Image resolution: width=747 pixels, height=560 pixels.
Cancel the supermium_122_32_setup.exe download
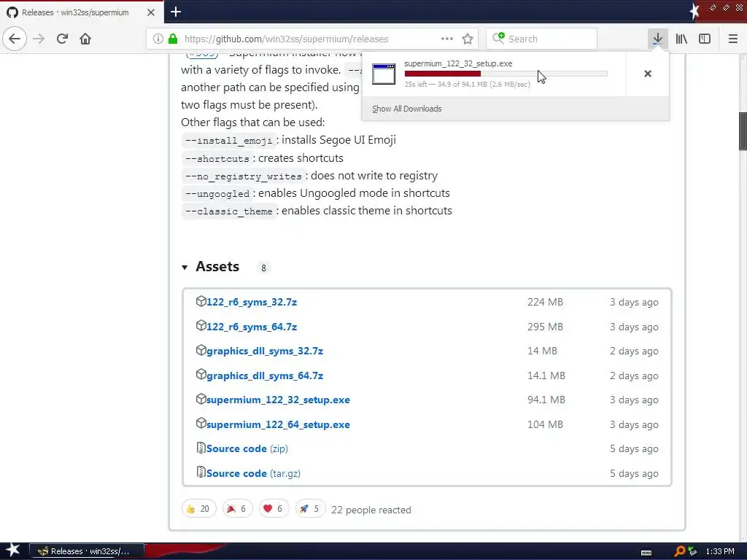pyautogui.click(x=648, y=74)
